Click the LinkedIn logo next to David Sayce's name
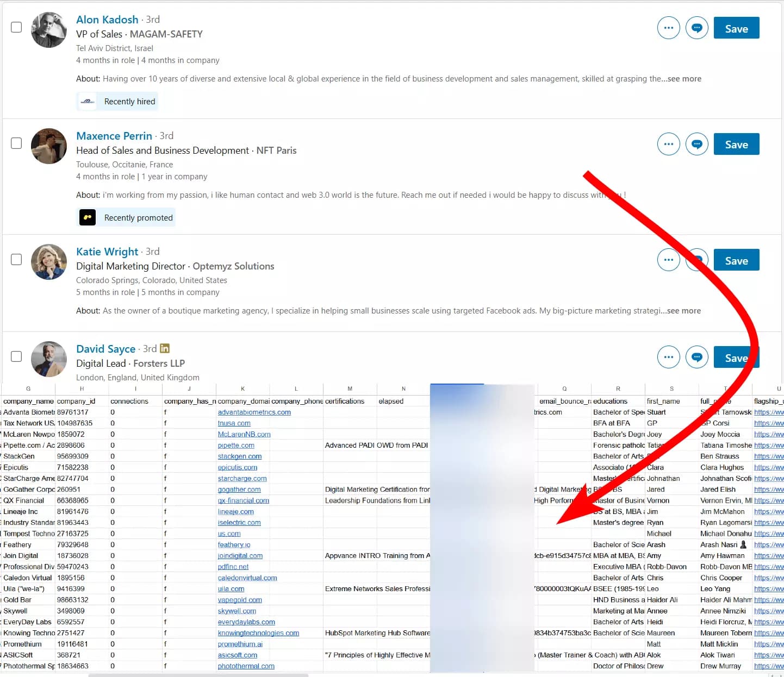This screenshot has width=784, height=677. (164, 348)
